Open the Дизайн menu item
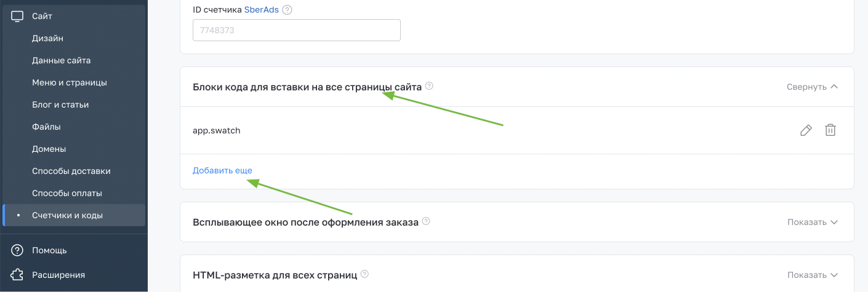Image resolution: width=868 pixels, height=292 pixels. pyautogui.click(x=47, y=38)
